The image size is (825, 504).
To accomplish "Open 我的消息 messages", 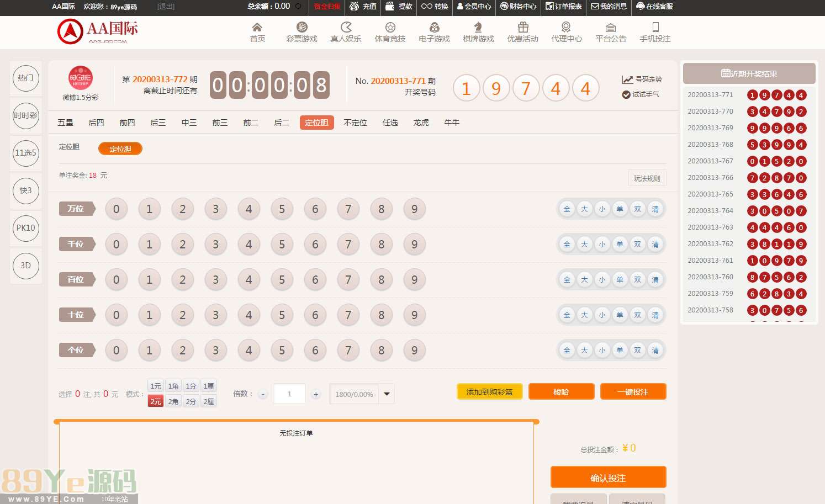I will click(x=609, y=6).
